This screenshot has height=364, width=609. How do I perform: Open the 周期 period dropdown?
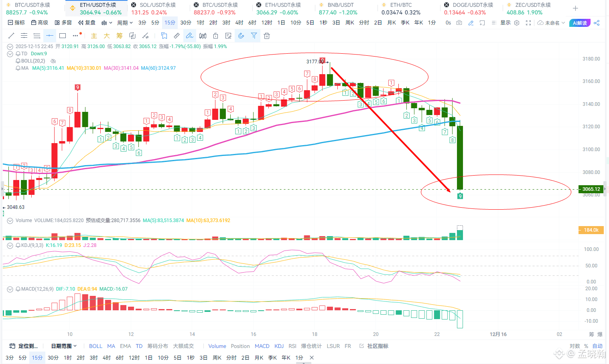coord(125,23)
